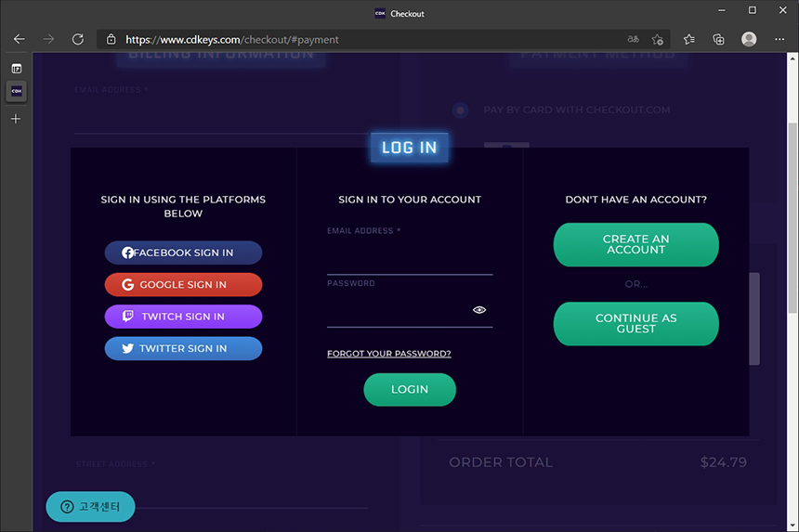Click the LOG IN heading badge
This screenshot has width=799, height=532.
tap(410, 148)
